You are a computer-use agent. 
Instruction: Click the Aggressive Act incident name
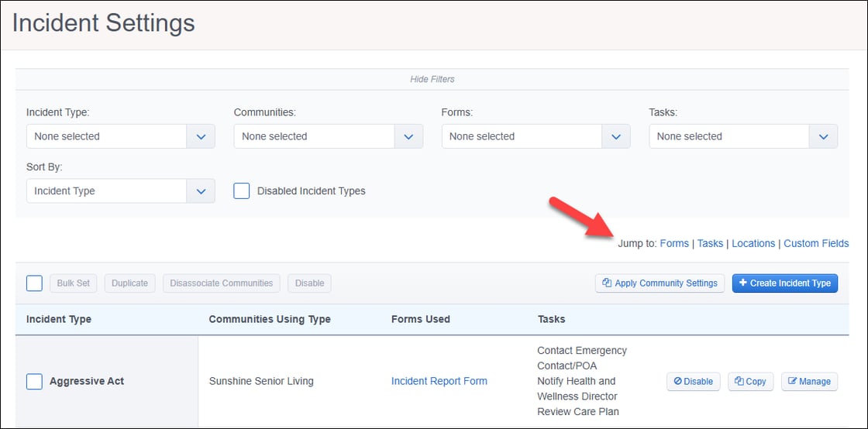click(87, 381)
